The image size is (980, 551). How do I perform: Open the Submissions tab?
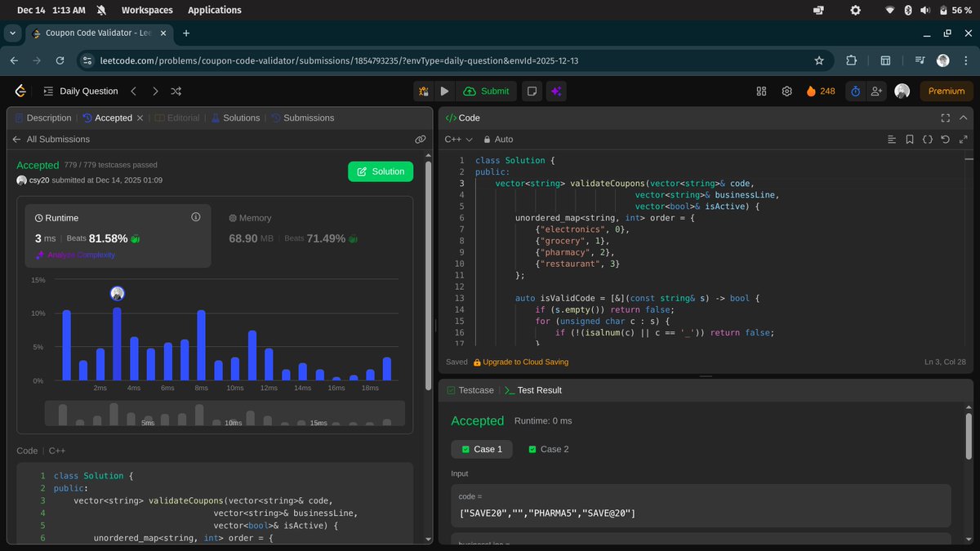302,118
